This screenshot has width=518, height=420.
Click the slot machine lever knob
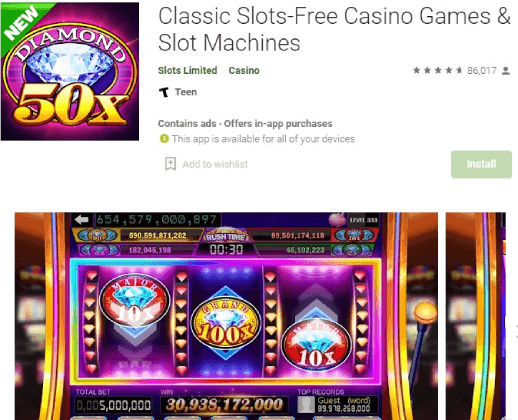425,312
